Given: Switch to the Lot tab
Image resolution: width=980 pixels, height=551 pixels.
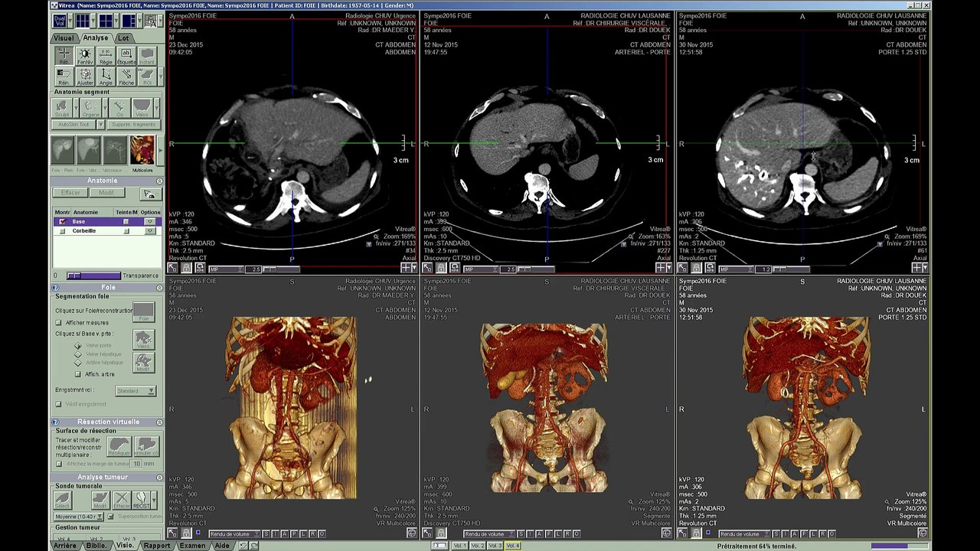Looking at the screenshot, I should point(123,37).
